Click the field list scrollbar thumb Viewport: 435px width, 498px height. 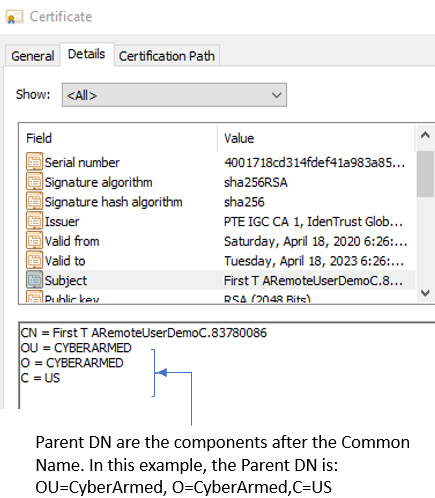click(x=425, y=174)
